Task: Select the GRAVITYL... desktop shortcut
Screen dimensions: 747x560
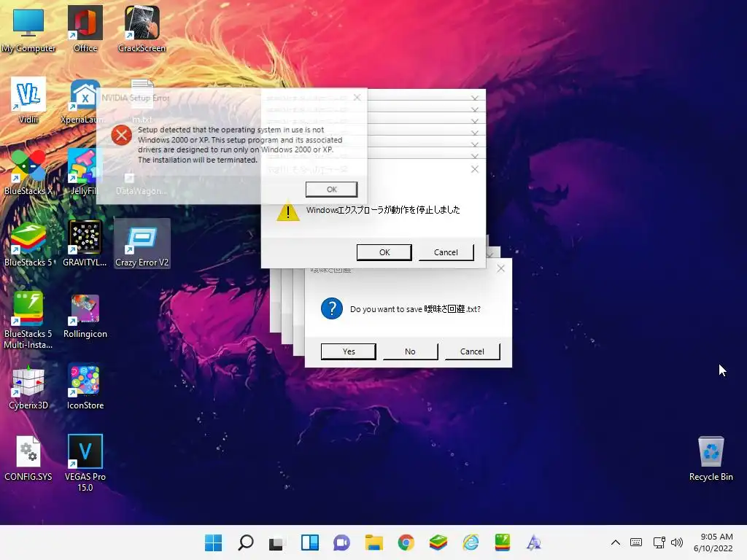Action: point(85,243)
